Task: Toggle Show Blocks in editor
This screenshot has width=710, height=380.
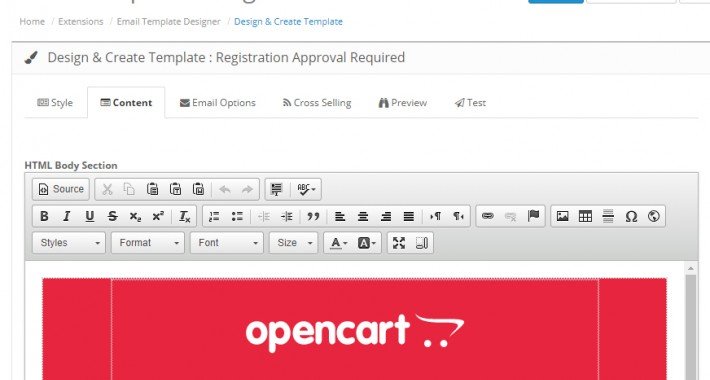Action: pyautogui.click(x=422, y=243)
